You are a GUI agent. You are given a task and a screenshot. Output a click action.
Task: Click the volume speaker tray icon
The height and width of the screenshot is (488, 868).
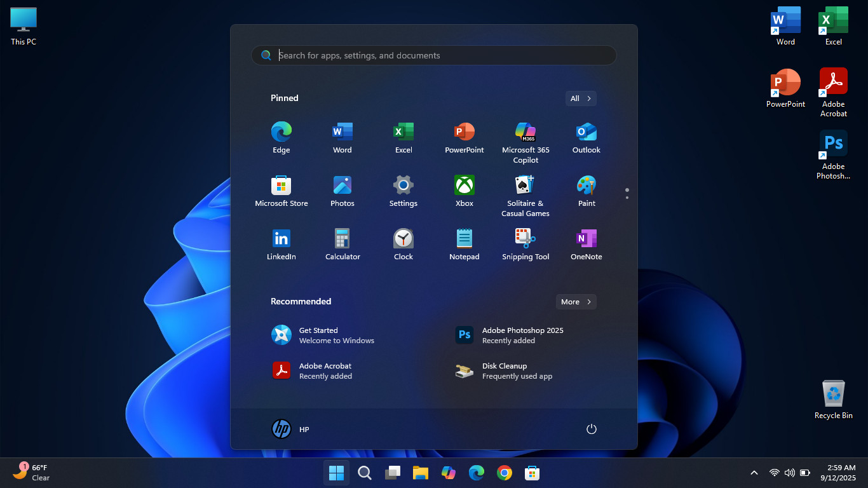point(790,473)
